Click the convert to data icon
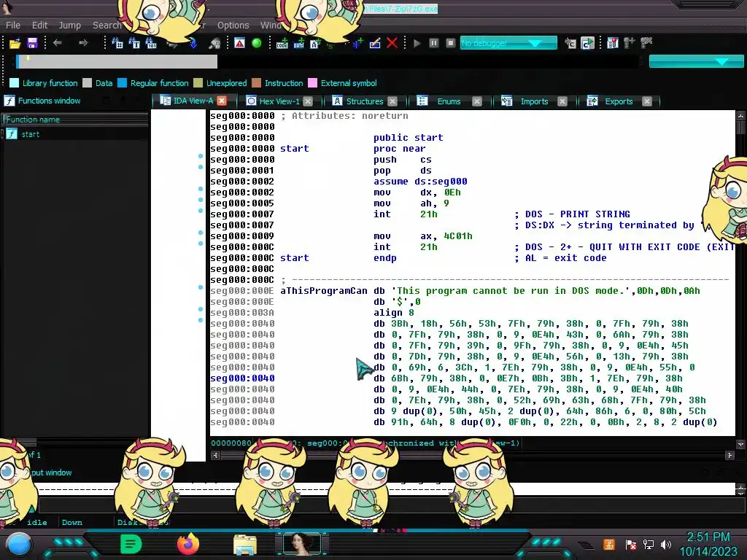 point(298,43)
